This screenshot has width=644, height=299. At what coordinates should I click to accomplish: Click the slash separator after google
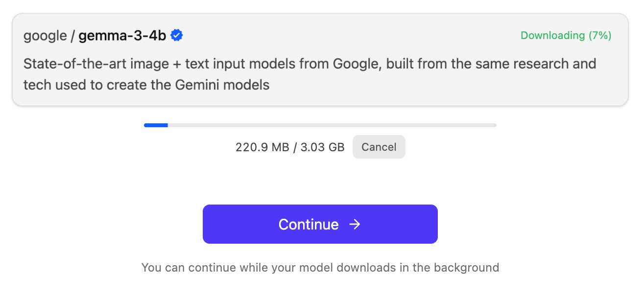click(x=72, y=36)
